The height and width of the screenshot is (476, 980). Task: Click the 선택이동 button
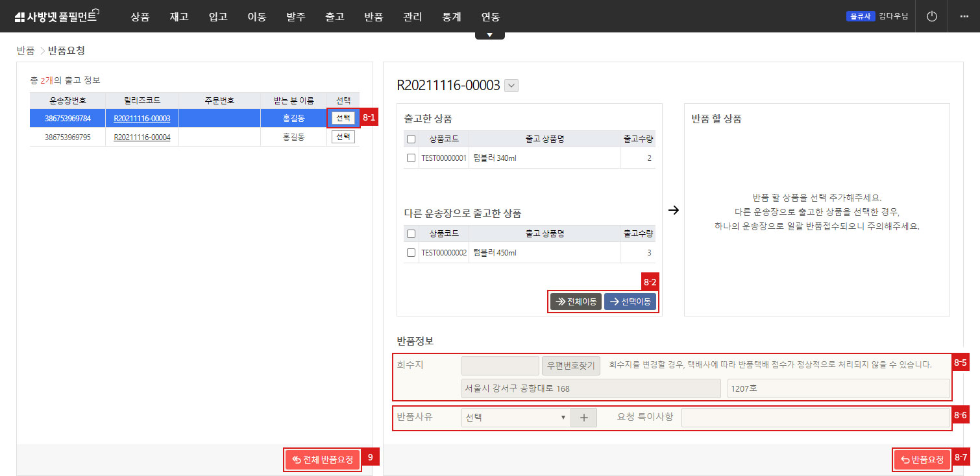630,302
